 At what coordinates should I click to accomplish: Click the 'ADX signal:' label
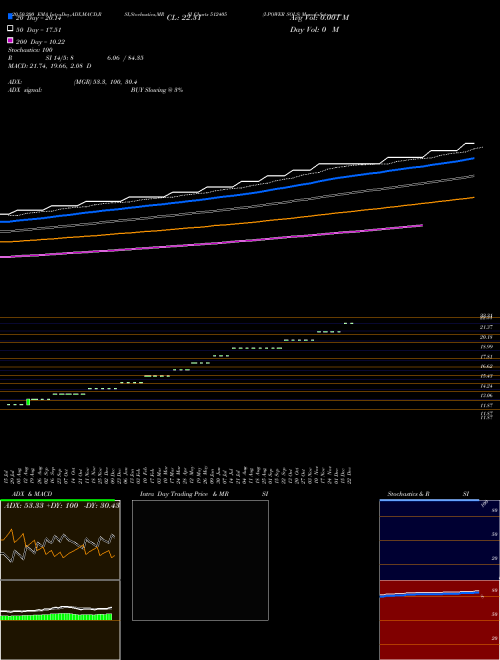(25, 90)
